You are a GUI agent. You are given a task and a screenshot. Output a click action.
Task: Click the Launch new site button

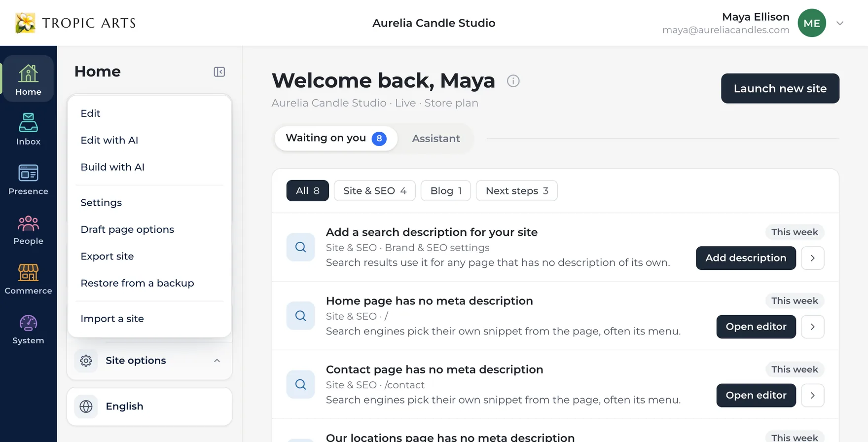click(780, 88)
